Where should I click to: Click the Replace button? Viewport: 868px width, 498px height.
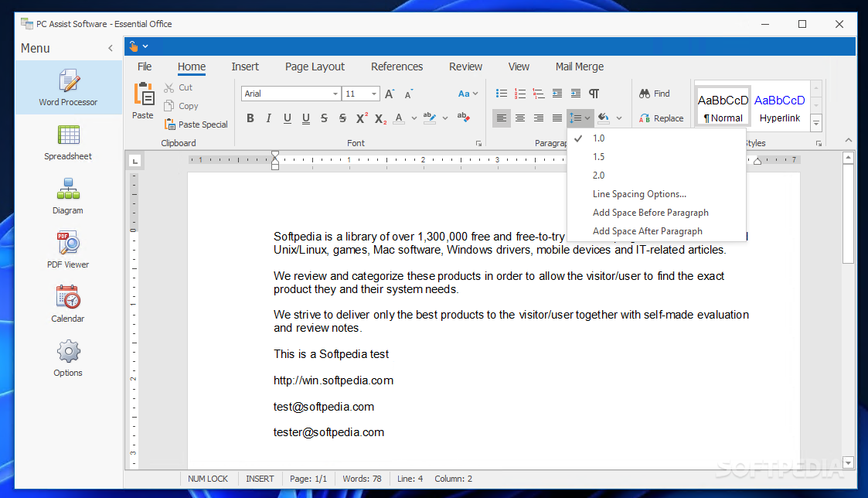point(661,118)
